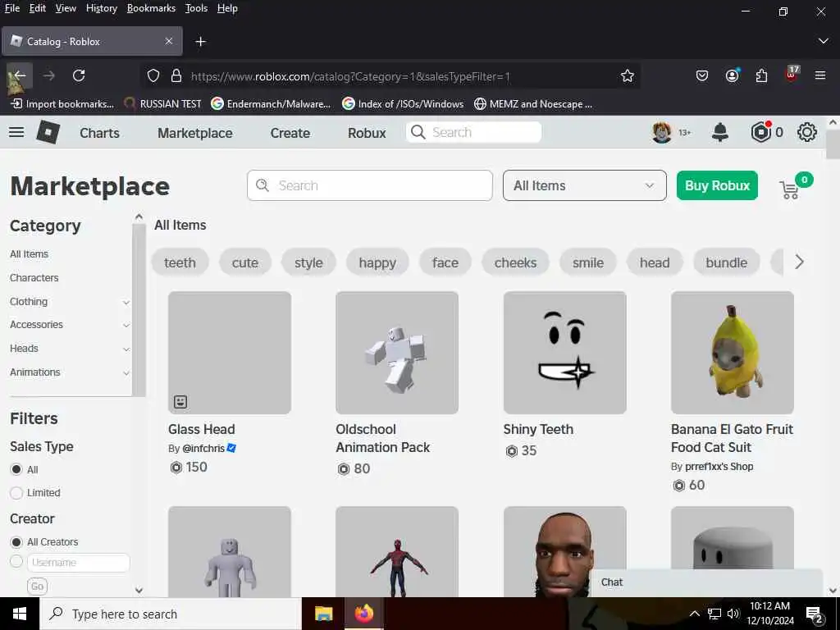Open the RUSSIAN TEST bookmark
The height and width of the screenshot is (630, 840).
162,104
